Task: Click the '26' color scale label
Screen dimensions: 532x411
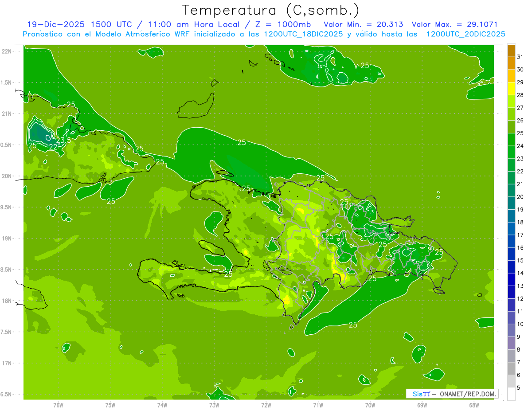Action: pos(520,120)
